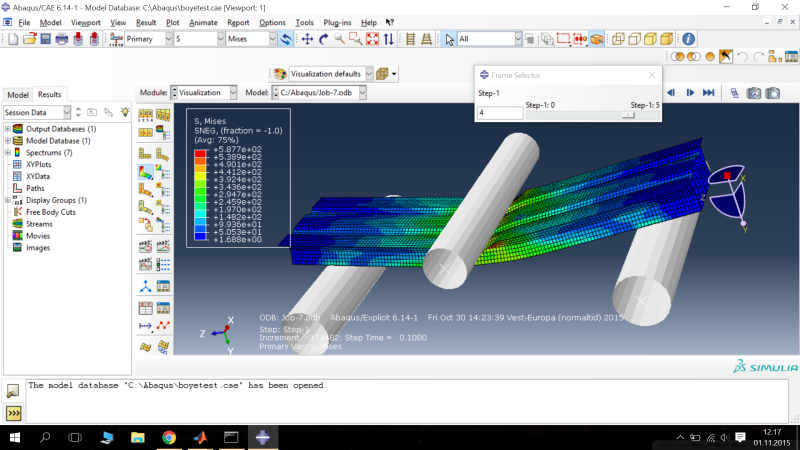Click the blue sync arrows field output icon
This screenshot has height=450, width=800.
click(x=286, y=39)
